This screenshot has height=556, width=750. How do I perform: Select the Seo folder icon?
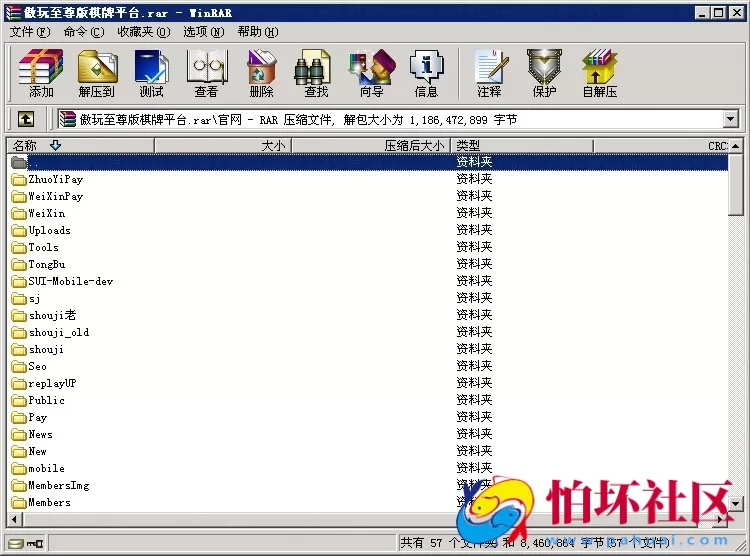click(19, 367)
